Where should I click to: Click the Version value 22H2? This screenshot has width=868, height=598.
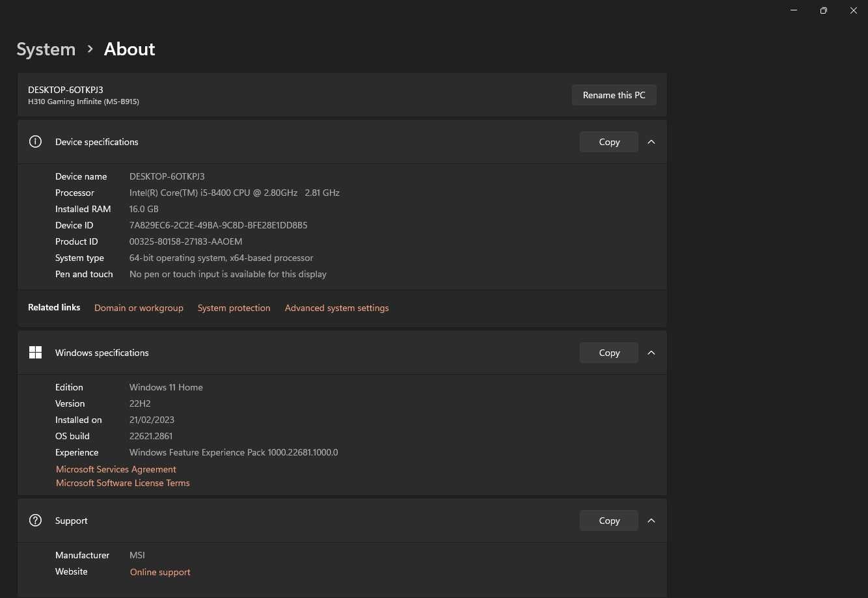click(140, 403)
